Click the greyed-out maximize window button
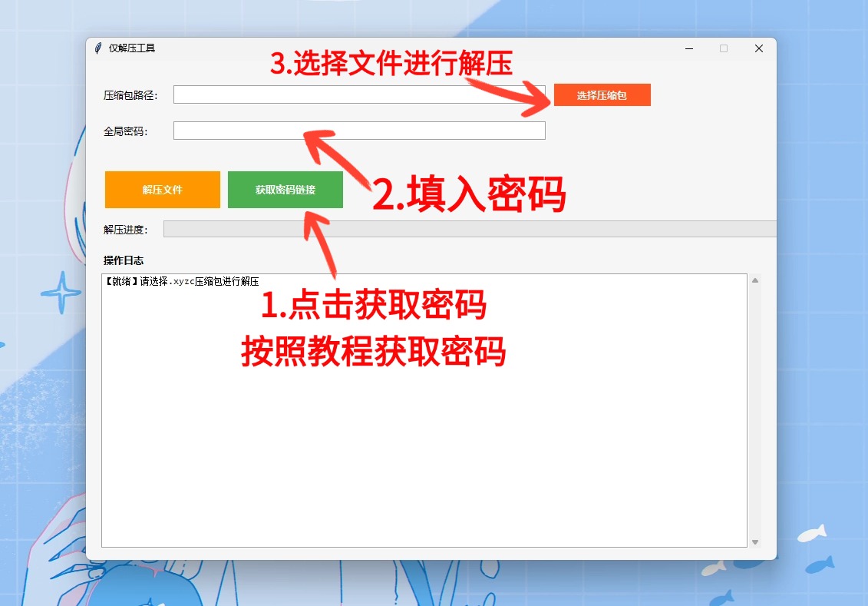868x606 pixels. pyautogui.click(x=723, y=48)
